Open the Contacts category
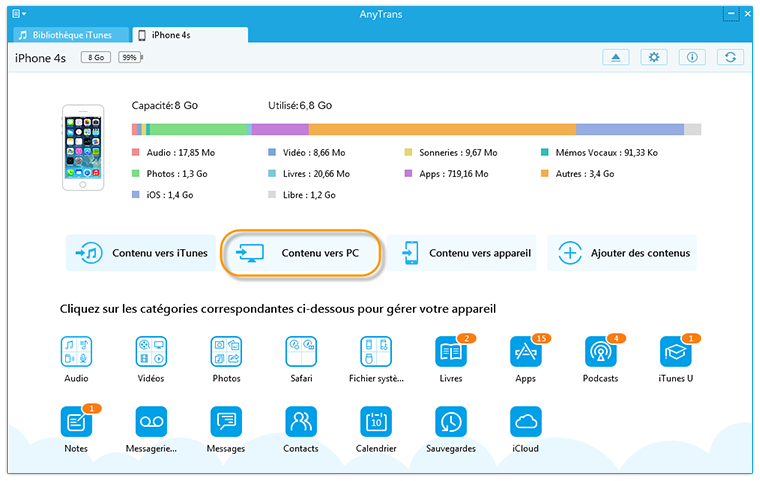 (301, 422)
